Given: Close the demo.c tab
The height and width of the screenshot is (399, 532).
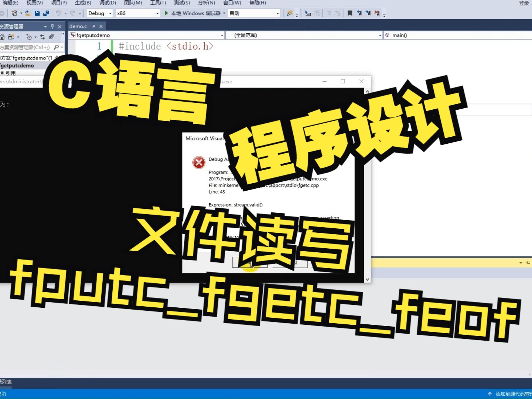Looking at the screenshot, I should tap(101, 26).
